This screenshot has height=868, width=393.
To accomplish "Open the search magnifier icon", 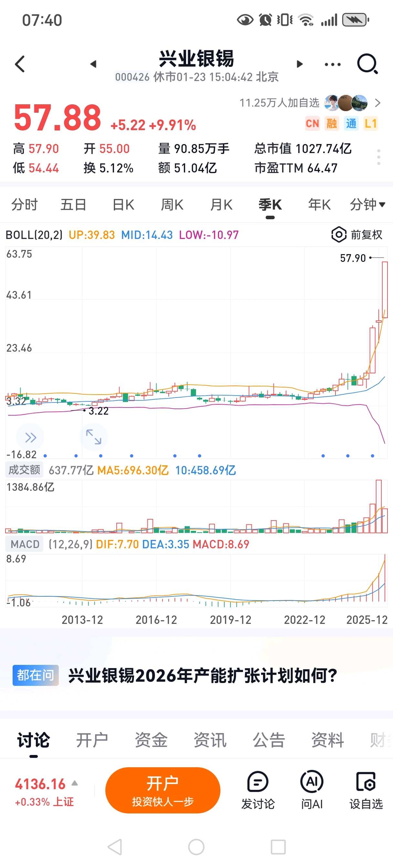I will click(x=367, y=64).
